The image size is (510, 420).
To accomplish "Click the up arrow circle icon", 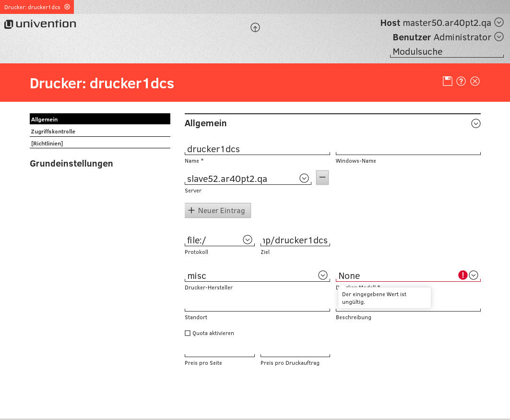I will point(255,28).
